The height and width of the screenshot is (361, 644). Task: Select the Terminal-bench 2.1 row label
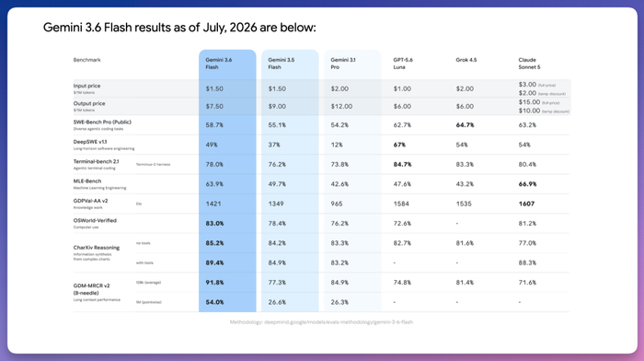[96, 161]
